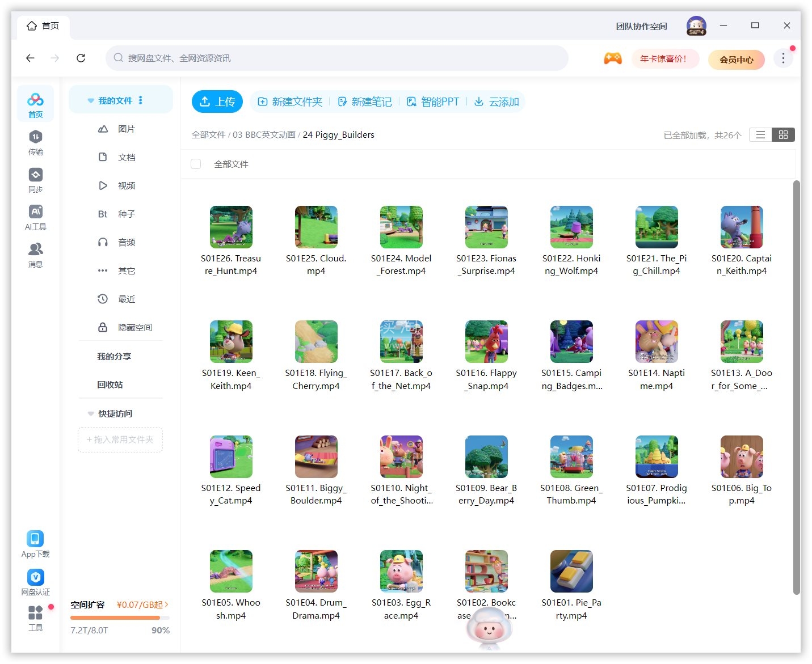Click the storage usage progress bar

click(120, 618)
